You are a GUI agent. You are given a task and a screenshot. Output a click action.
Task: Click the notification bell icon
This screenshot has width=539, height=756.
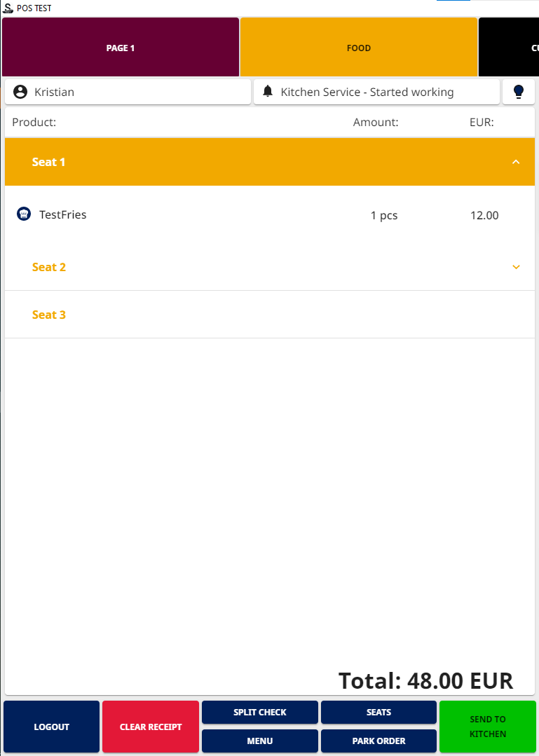coord(268,92)
